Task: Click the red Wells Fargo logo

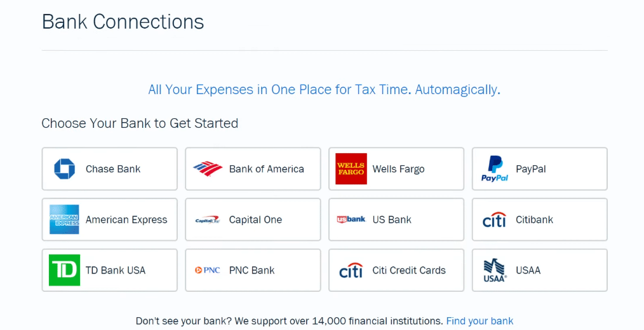Action: click(351, 169)
